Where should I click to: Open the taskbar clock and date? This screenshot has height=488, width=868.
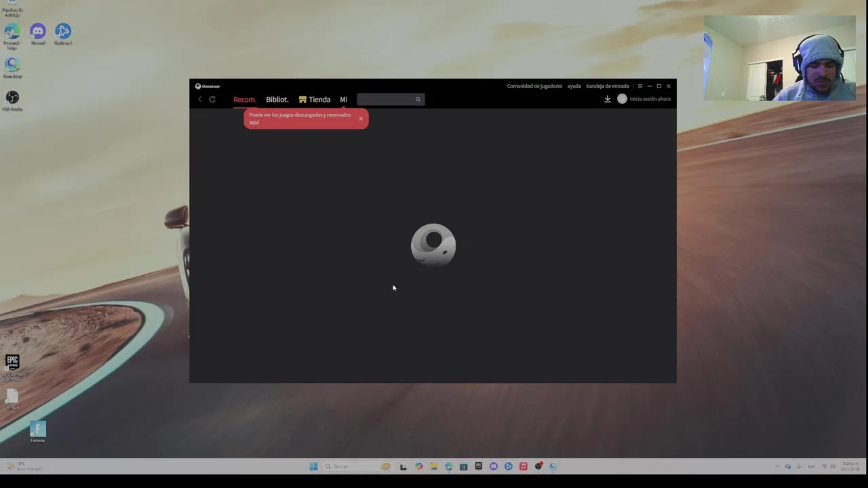coord(851,466)
